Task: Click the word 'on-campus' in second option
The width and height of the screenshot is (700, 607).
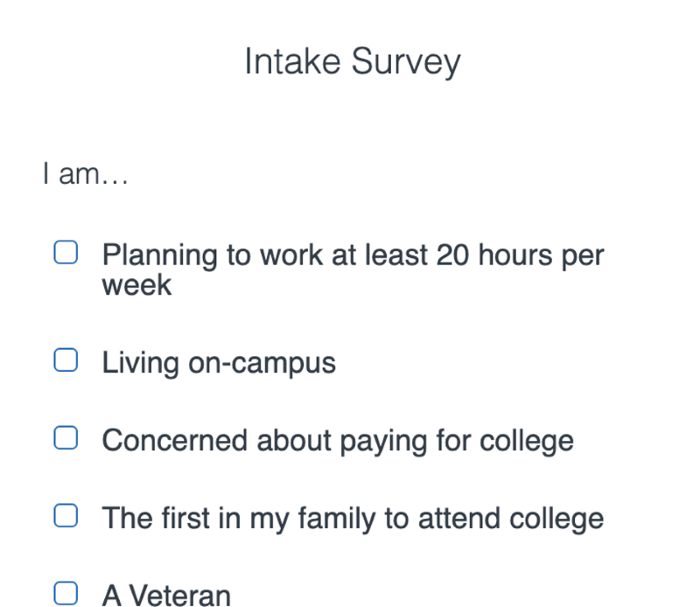Action: pyautogui.click(x=262, y=364)
